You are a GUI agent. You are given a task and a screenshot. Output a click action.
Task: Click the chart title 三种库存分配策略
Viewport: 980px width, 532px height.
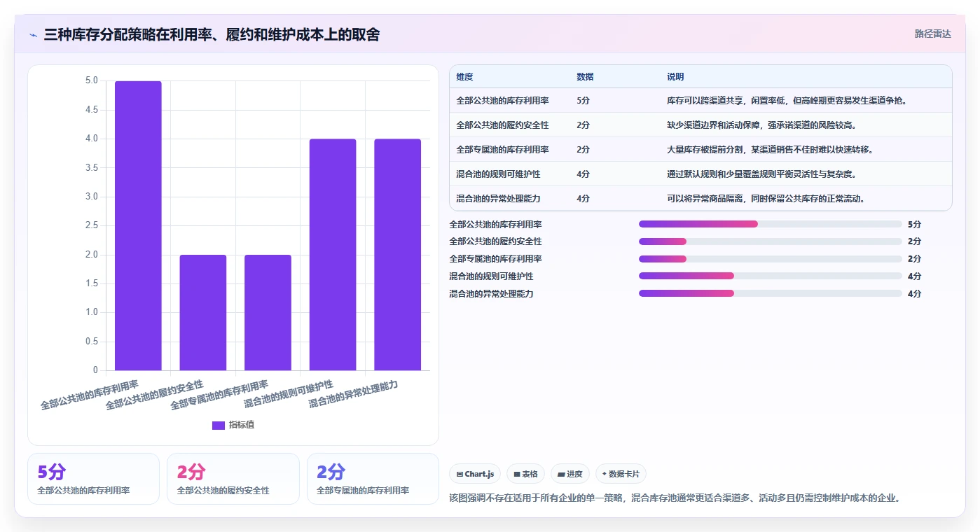coord(212,34)
